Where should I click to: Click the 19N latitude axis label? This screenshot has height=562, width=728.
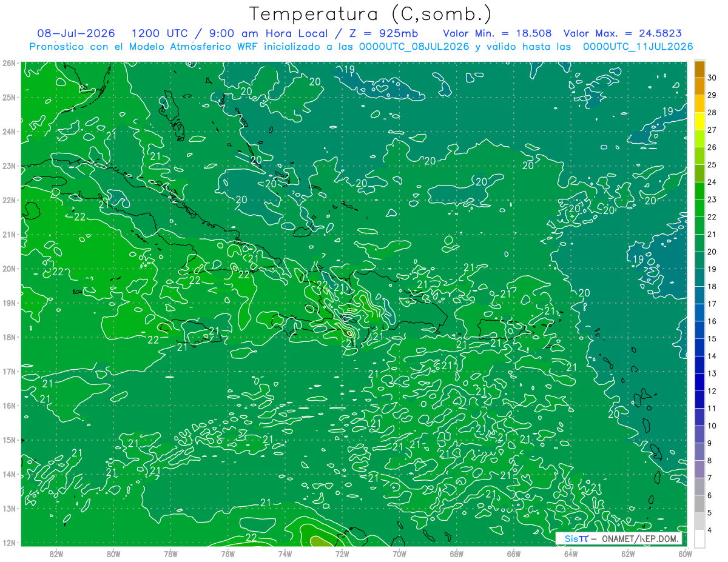[x=8, y=303]
